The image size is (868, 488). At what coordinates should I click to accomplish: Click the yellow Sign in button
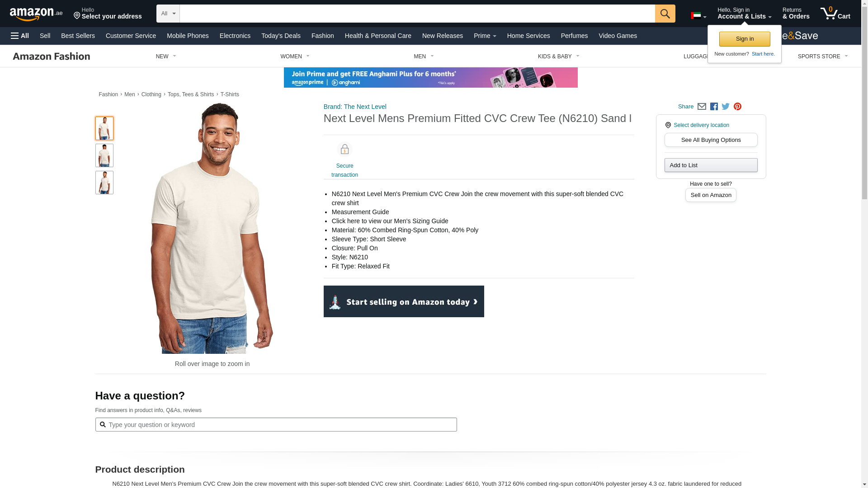pos(745,39)
